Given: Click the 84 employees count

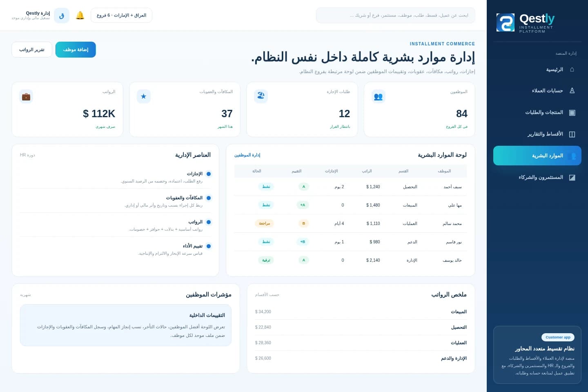Looking at the screenshot, I should [x=462, y=114].
